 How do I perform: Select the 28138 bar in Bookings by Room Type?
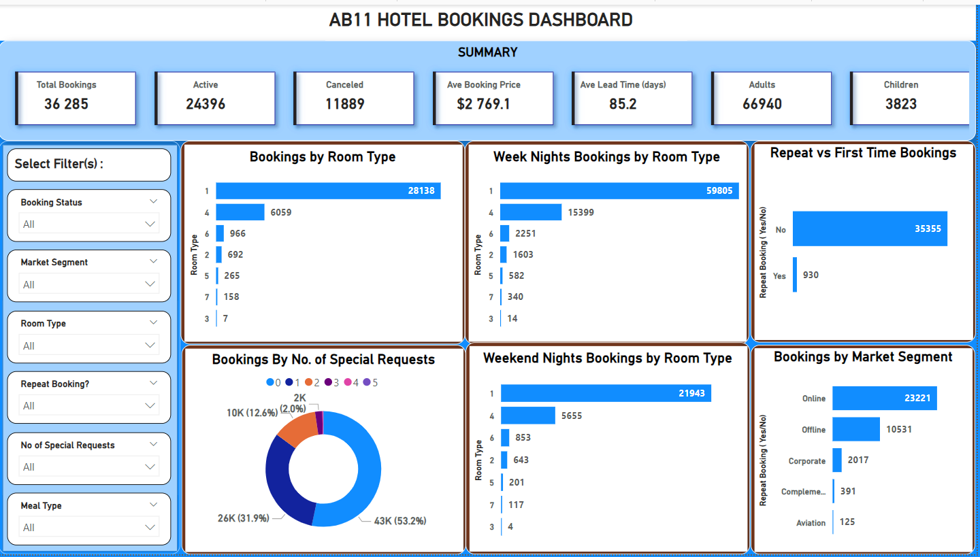coord(328,191)
